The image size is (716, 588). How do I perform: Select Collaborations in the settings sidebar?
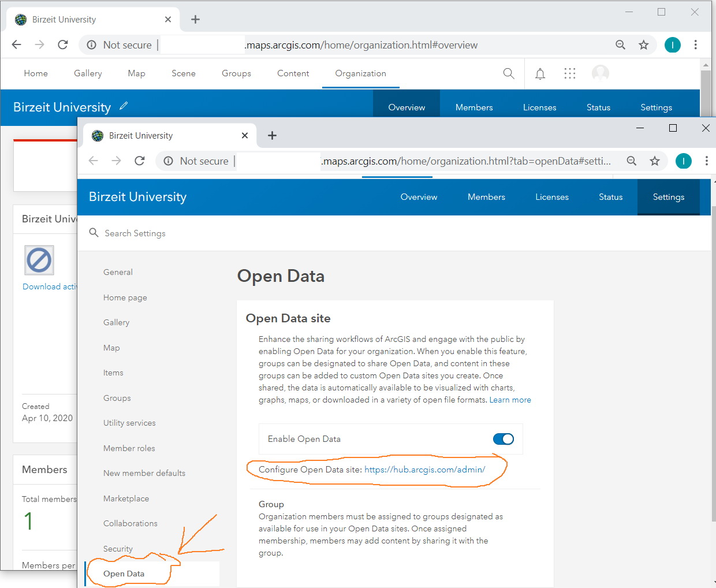point(130,523)
